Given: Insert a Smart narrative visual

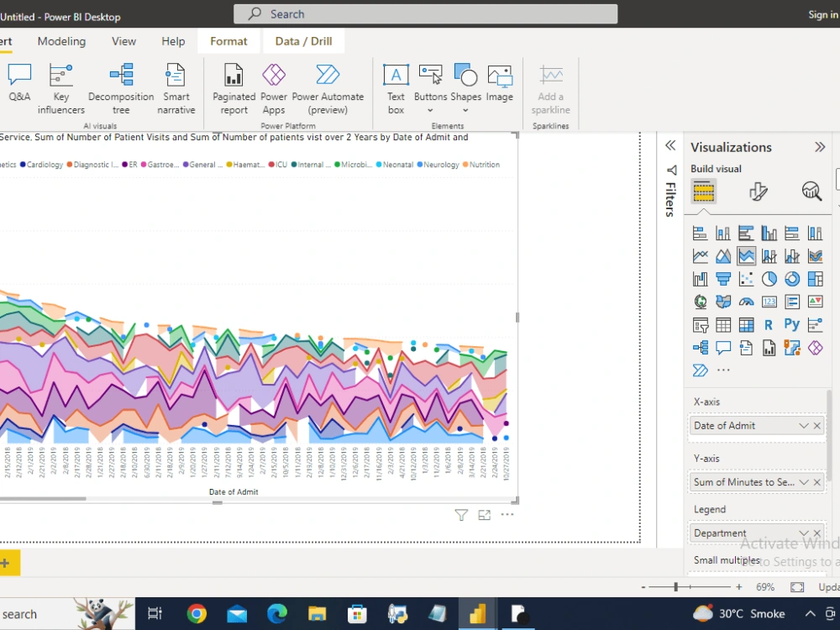Looking at the screenshot, I should 176,89.
